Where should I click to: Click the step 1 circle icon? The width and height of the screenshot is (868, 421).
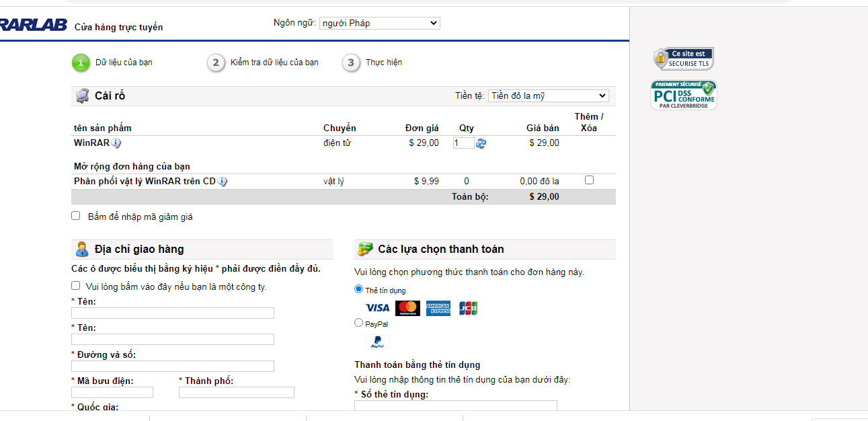pyautogui.click(x=81, y=63)
